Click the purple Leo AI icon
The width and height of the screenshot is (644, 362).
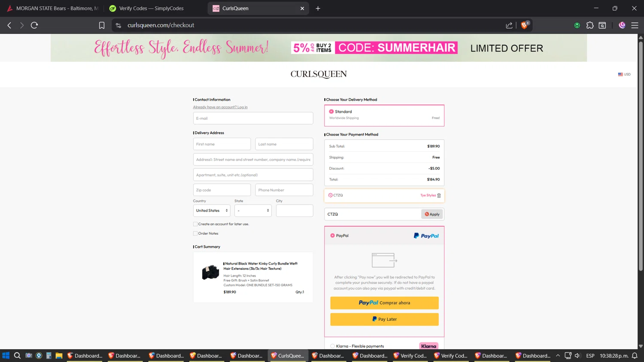[622, 25]
